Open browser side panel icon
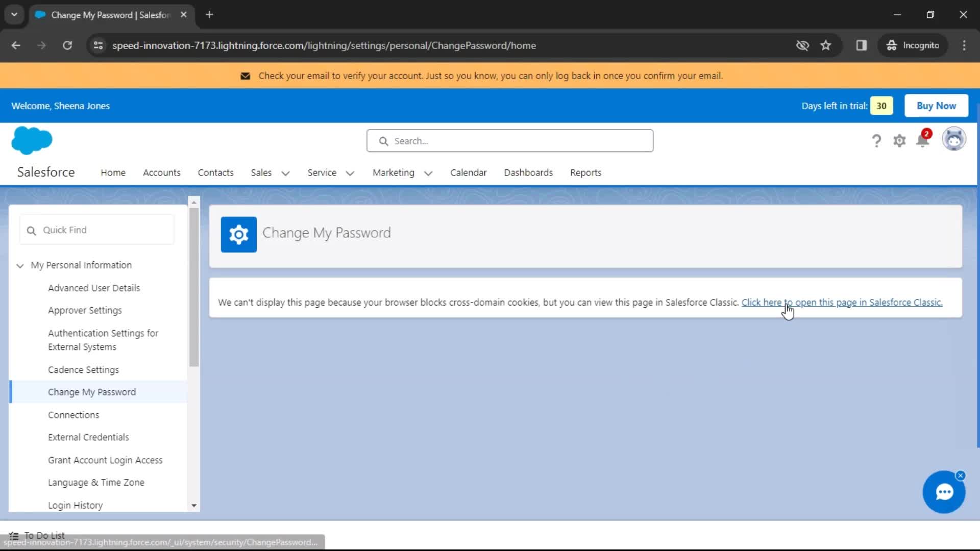980x551 pixels. [862, 45]
